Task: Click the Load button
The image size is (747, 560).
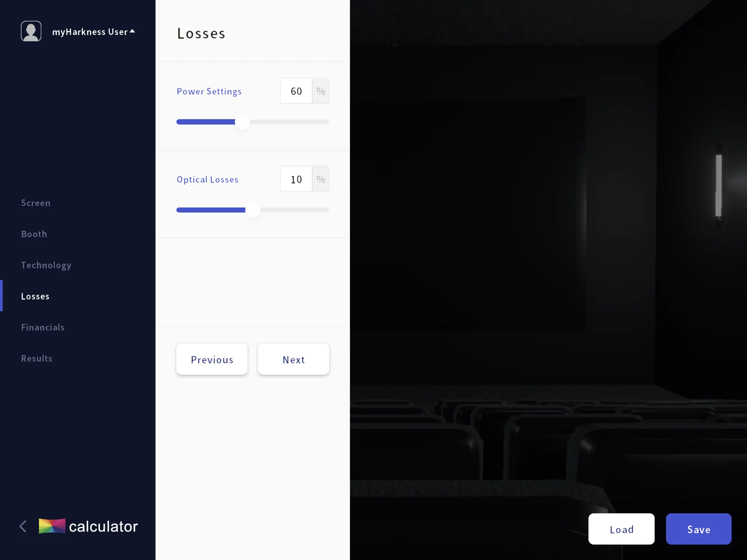Action: click(621, 529)
